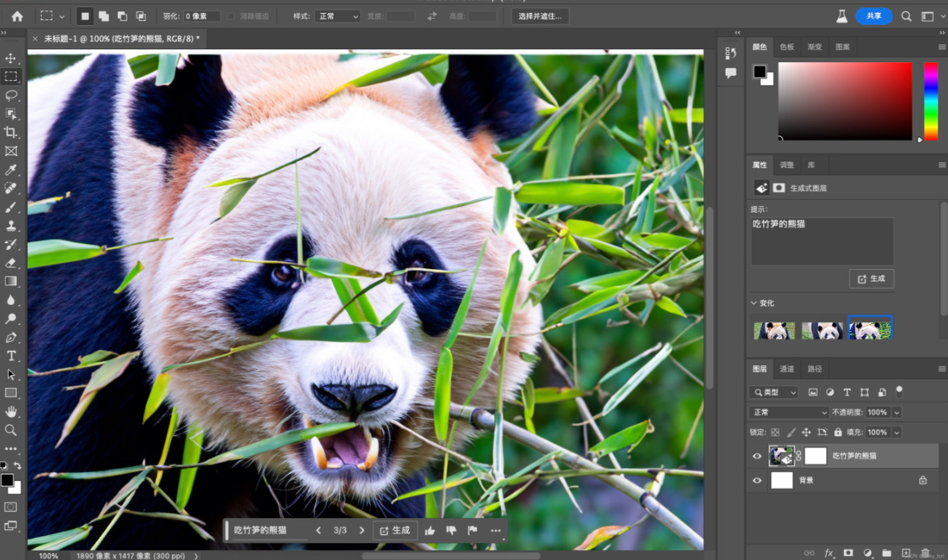Click the blue 共享 button
This screenshot has height=560, width=948.
pos(874,16)
